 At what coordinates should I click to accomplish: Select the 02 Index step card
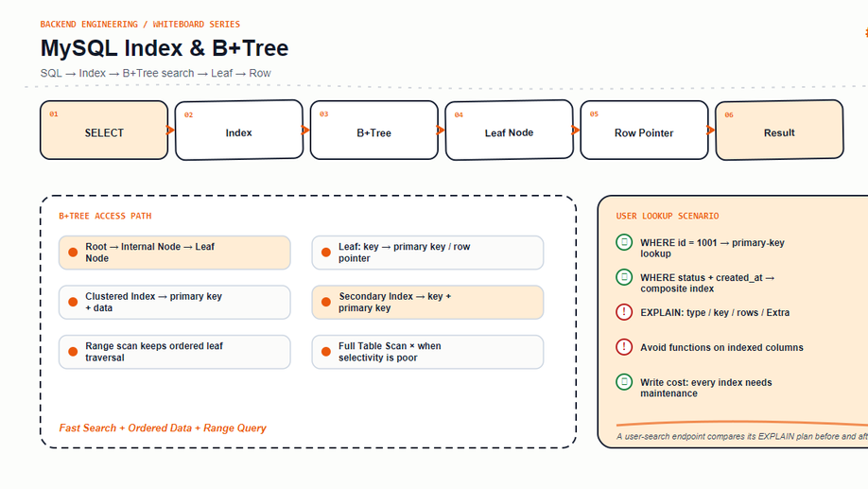click(239, 131)
